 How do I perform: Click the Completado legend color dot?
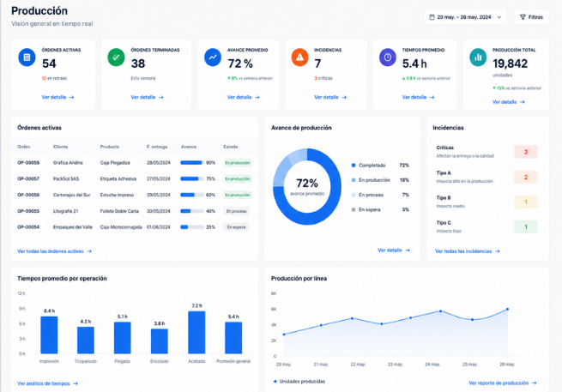point(354,166)
